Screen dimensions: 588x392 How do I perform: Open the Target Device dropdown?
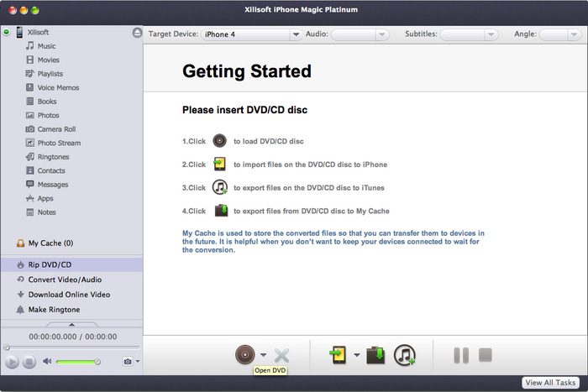point(251,34)
